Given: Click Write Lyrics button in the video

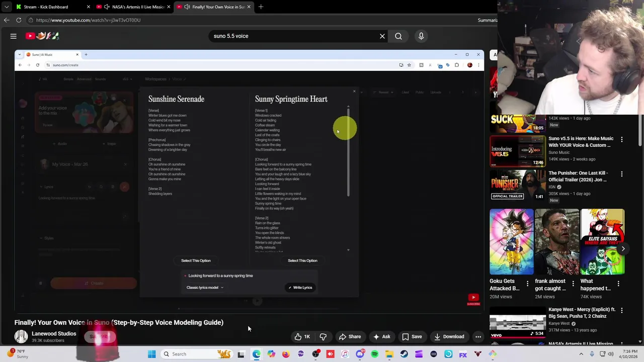Looking at the screenshot, I should (300, 288).
